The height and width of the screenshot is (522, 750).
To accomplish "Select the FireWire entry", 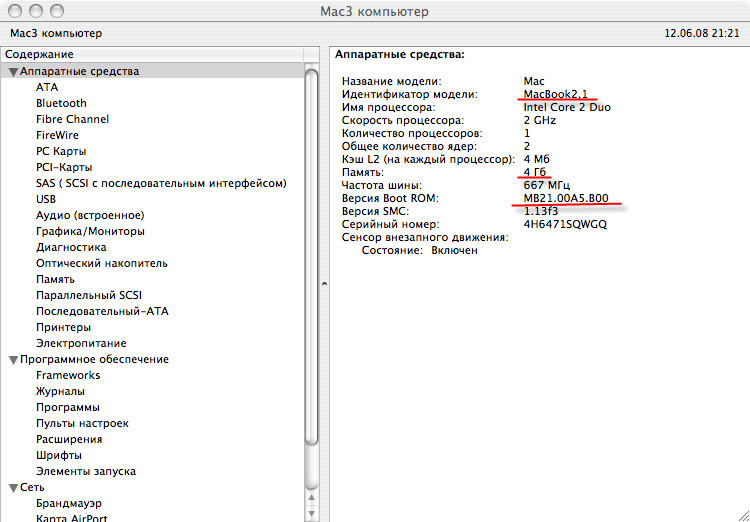I will tap(57, 135).
